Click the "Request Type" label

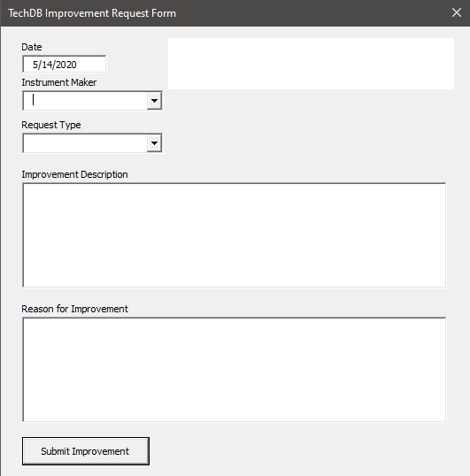(x=51, y=125)
